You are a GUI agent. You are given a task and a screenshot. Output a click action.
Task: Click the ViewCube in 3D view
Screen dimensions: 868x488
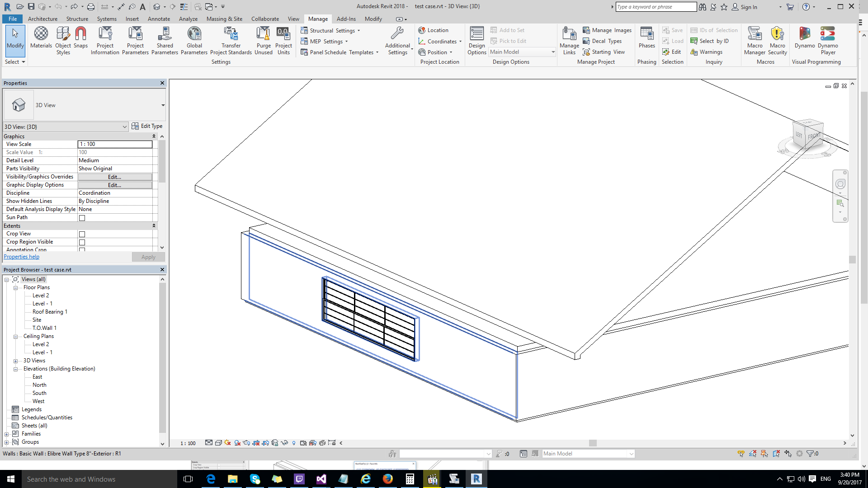[808, 134]
